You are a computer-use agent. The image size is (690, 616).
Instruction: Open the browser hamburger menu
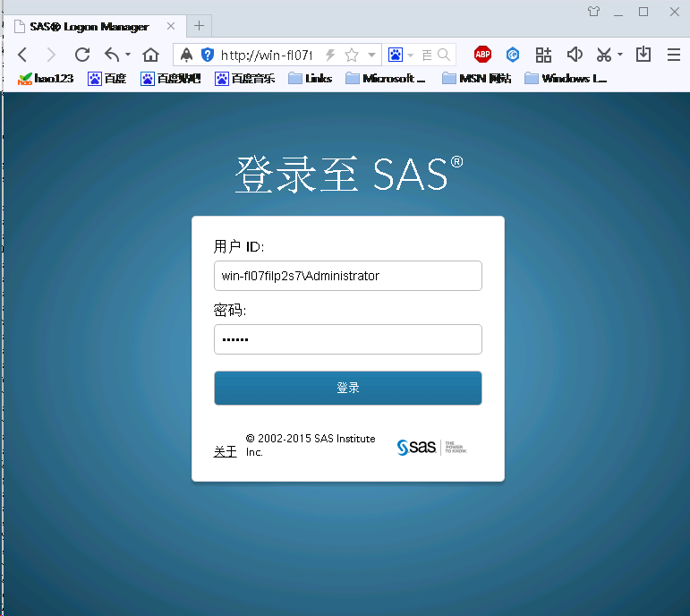[674, 55]
